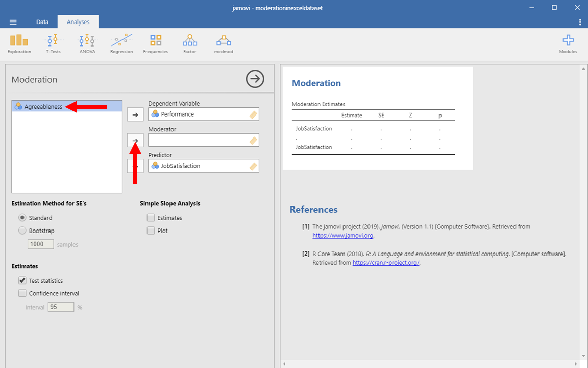Open the vertical dots options menu
Screen dimensions: 588x368
[x=580, y=22]
